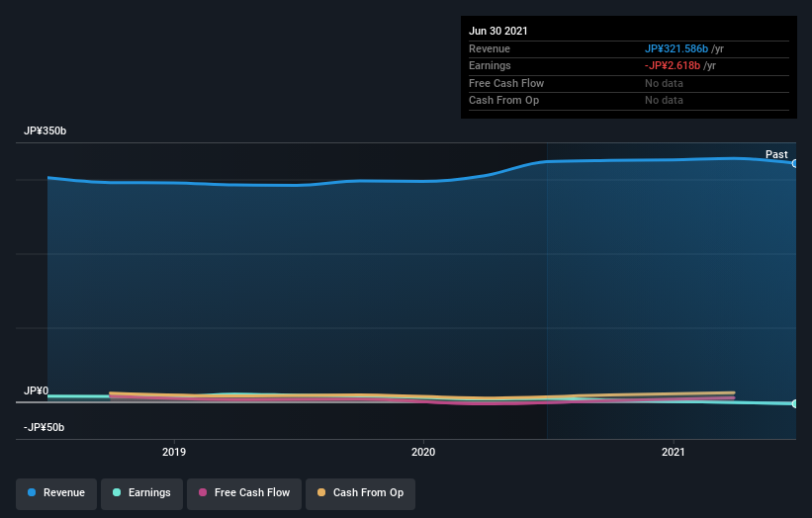Click No data value for Free Cash Flow

pos(664,83)
